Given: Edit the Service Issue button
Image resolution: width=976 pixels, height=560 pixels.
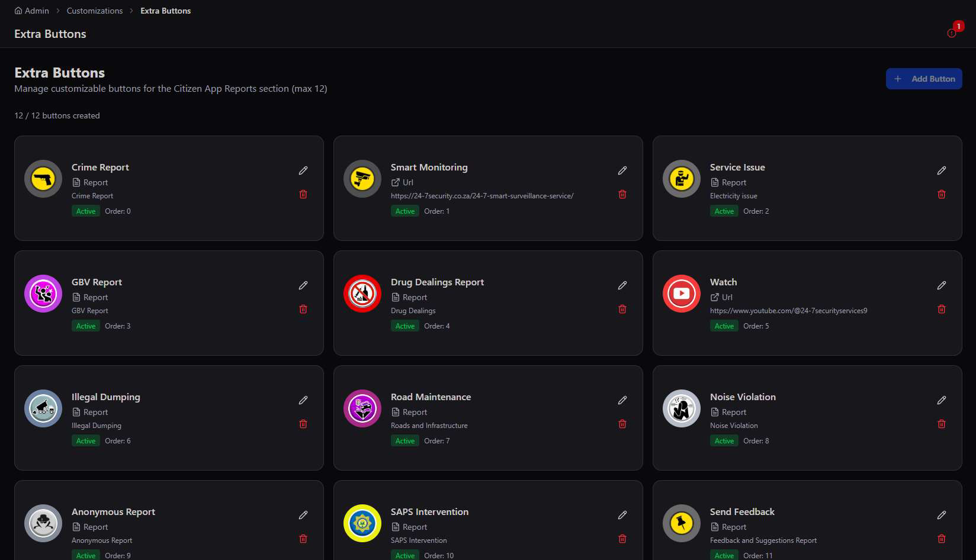Looking at the screenshot, I should [x=942, y=170].
